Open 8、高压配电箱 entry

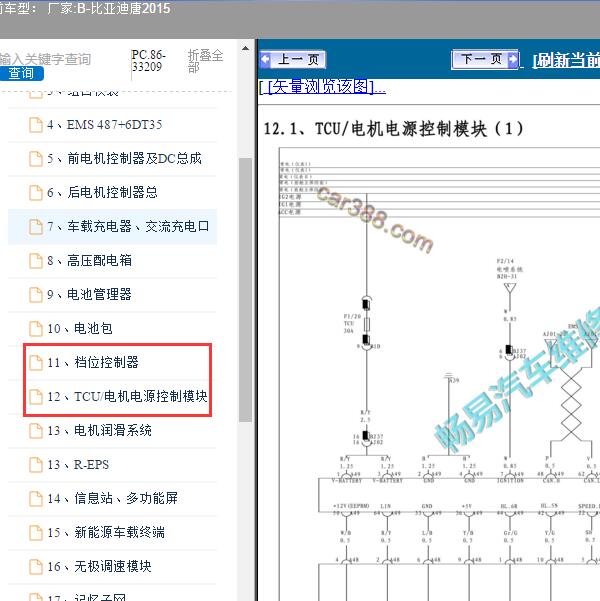(x=112, y=261)
